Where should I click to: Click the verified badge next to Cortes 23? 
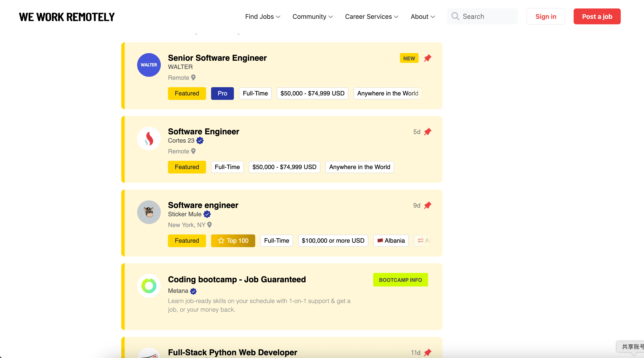coord(200,141)
